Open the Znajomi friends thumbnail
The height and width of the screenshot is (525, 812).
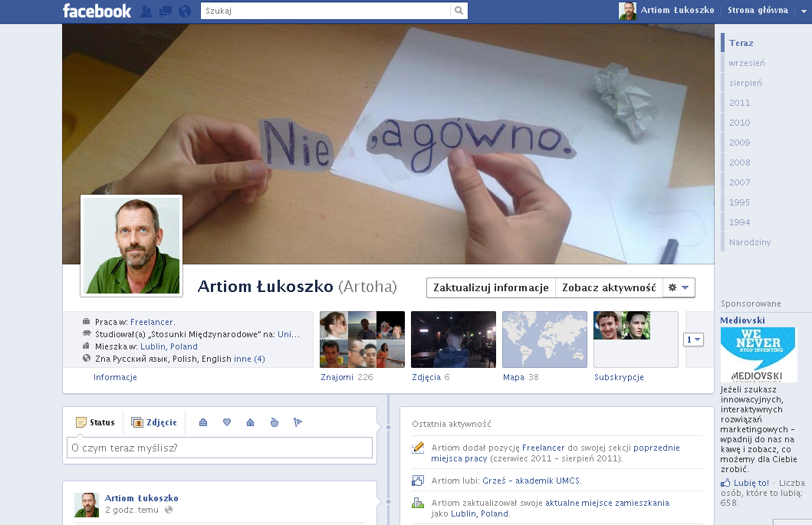pos(362,340)
